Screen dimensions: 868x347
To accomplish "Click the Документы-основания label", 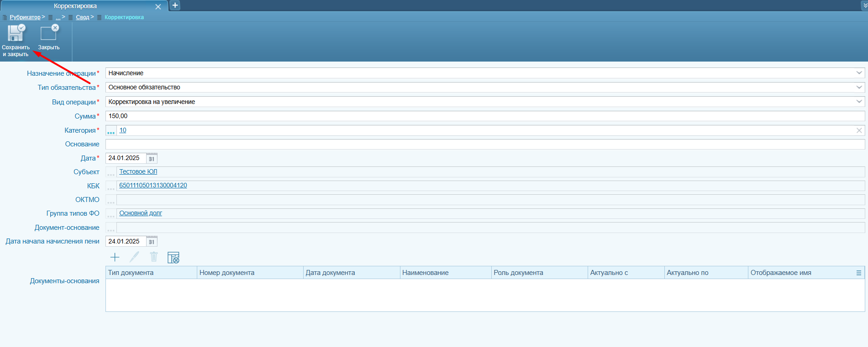I will click(x=64, y=281).
